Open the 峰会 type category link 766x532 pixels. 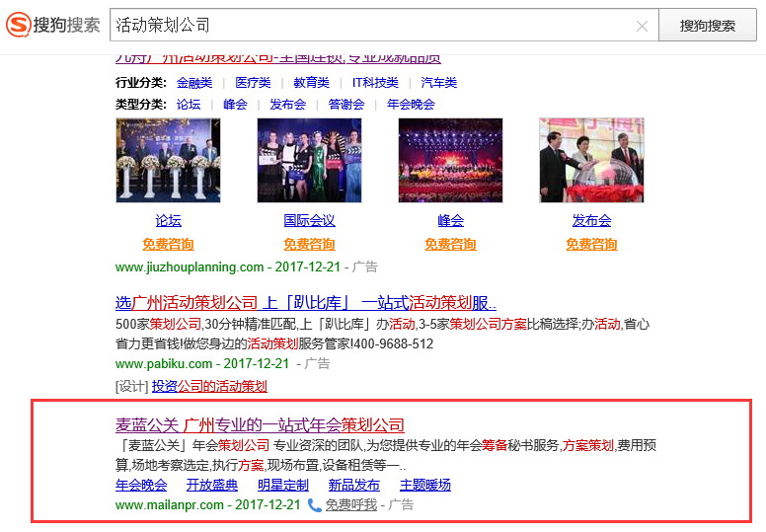tap(235, 104)
